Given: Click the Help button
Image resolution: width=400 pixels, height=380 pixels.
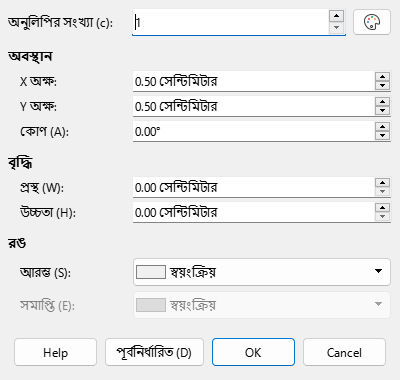Looking at the screenshot, I should pos(55,352).
